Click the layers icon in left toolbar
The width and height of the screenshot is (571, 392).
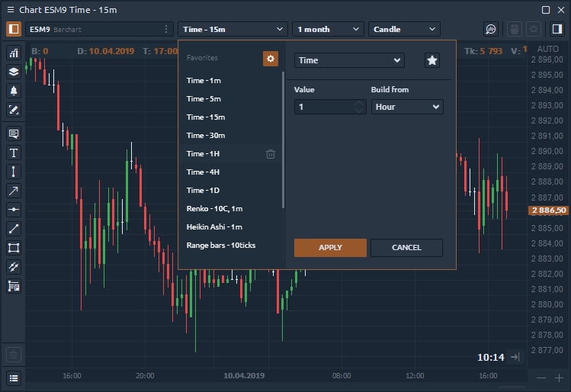(x=14, y=72)
